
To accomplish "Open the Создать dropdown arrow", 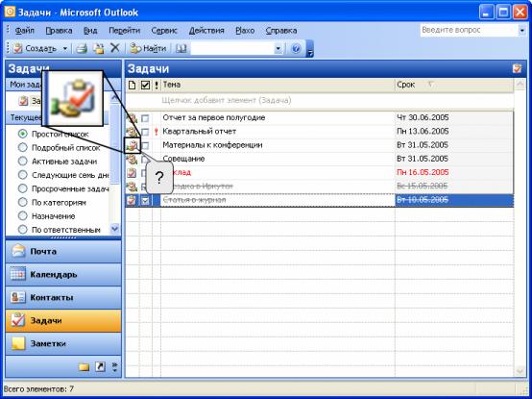I will coord(64,49).
